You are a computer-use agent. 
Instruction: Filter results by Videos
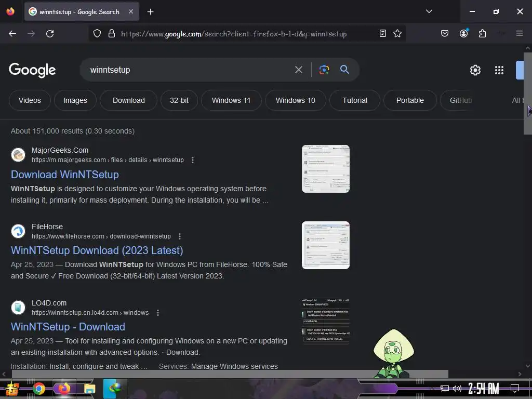pos(30,100)
